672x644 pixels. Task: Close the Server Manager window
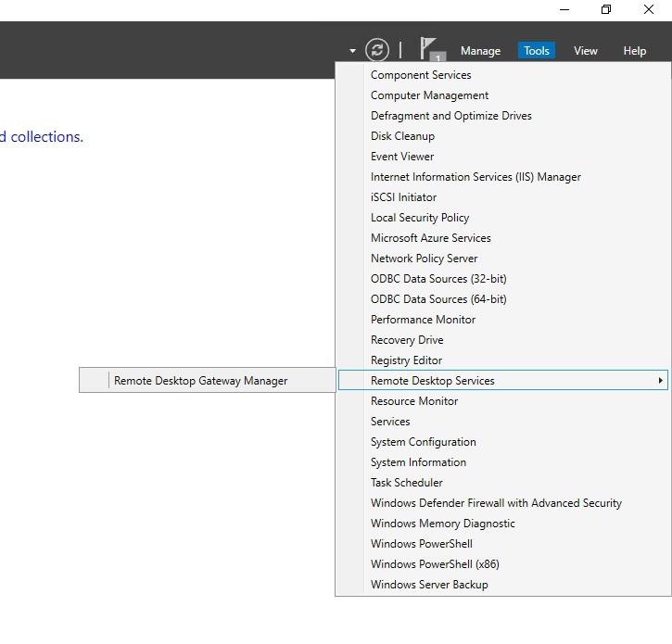coord(649,9)
